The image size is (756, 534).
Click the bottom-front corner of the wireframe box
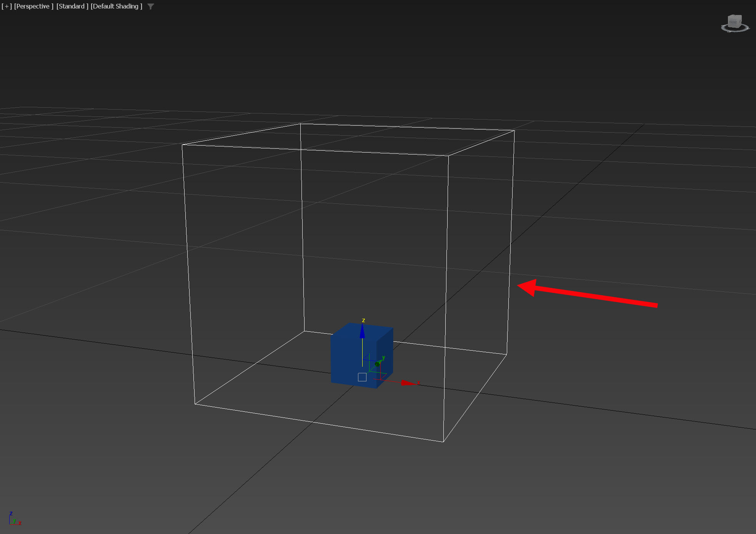coord(443,441)
